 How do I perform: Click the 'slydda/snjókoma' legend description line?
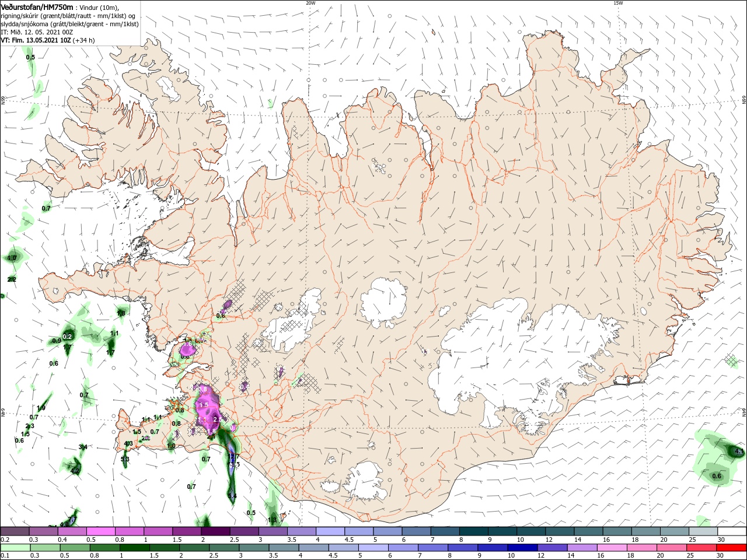coord(69,24)
